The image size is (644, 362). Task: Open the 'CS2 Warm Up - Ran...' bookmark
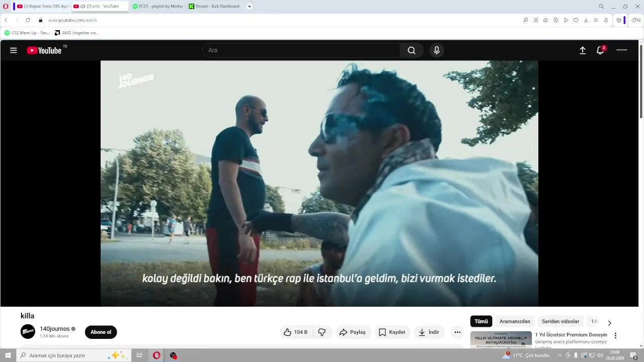tap(27, 33)
